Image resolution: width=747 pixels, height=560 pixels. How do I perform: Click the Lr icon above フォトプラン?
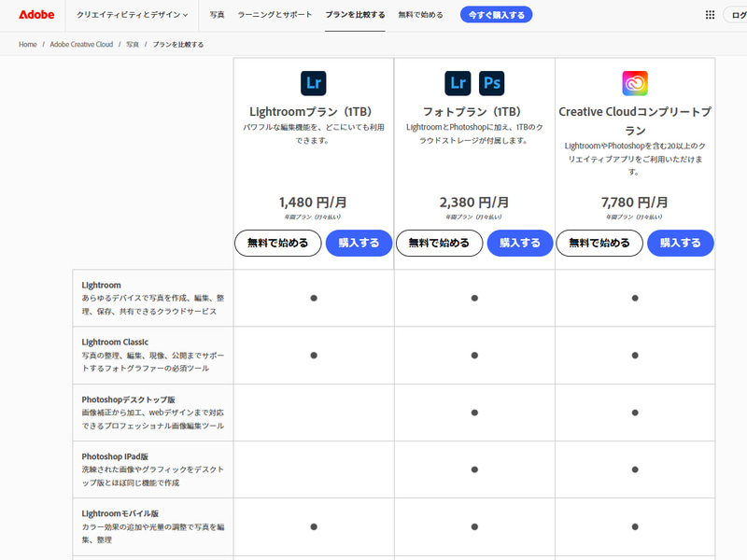point(458,83)
